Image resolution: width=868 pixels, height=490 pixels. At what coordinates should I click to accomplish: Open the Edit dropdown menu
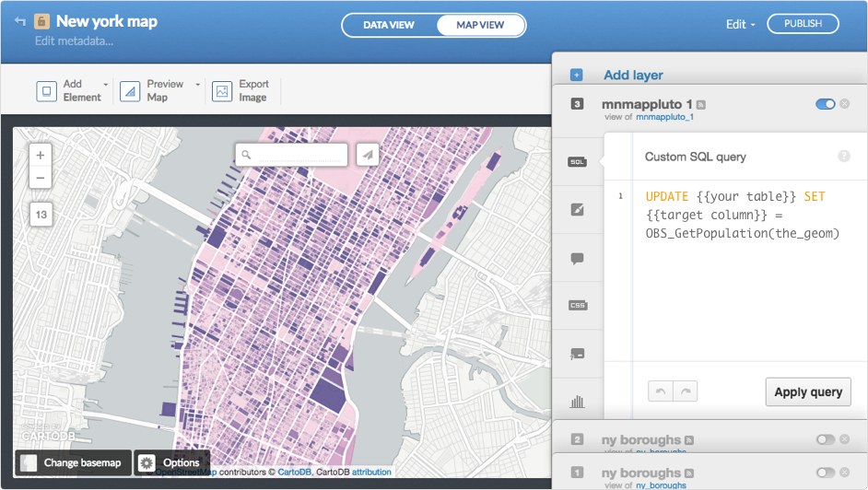coord(740,24)
